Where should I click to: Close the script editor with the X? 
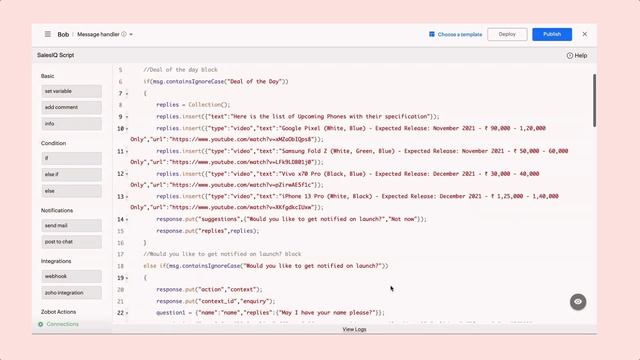tap(584, 34)
